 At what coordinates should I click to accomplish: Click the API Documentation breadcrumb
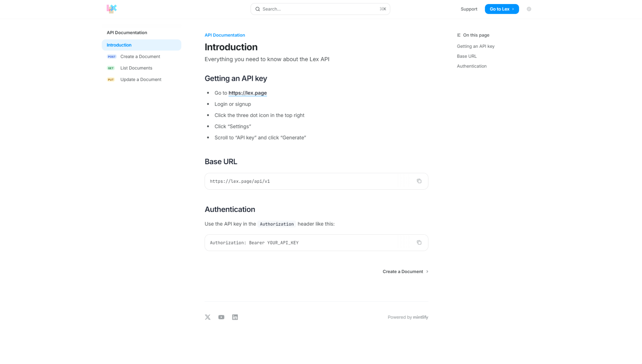[x=225, y=35]
